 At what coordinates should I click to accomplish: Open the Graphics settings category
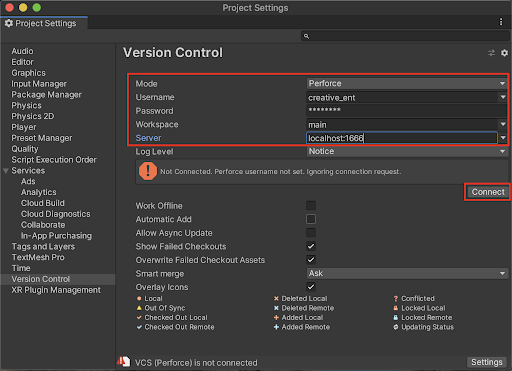[28, 73]
